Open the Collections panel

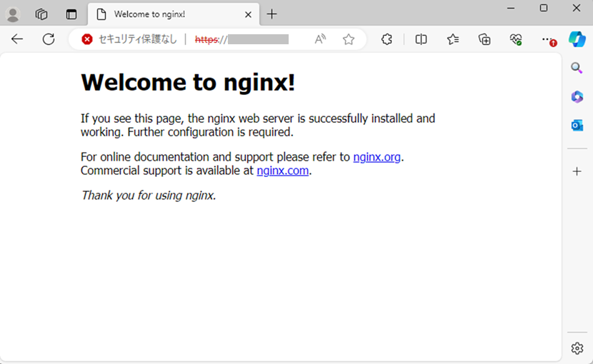click(x=484, y=39)
